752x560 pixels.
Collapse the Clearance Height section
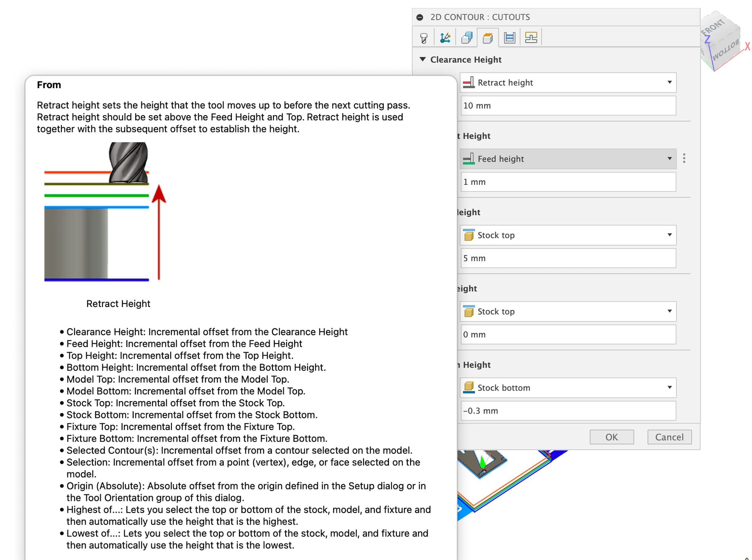pyautogui.click(x=423, y=60)
